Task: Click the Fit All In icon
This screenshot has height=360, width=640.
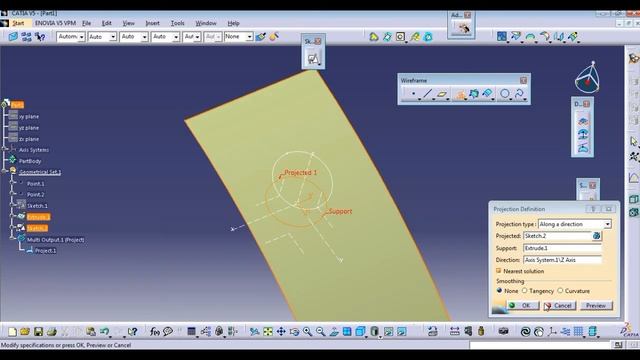Action: (268, 331)
